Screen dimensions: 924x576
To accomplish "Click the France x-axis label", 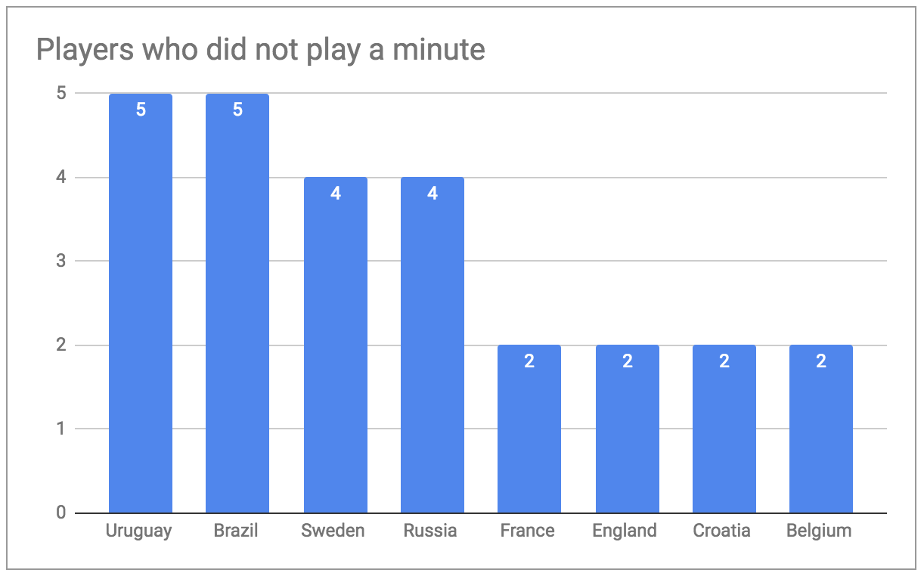I will (527, 531).
